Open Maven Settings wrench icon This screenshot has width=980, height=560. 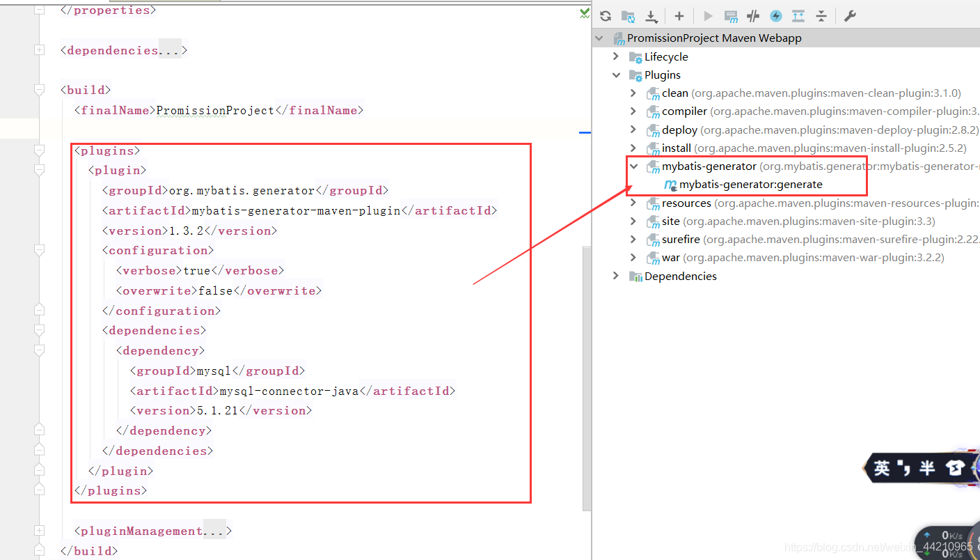tap(850, 16)
